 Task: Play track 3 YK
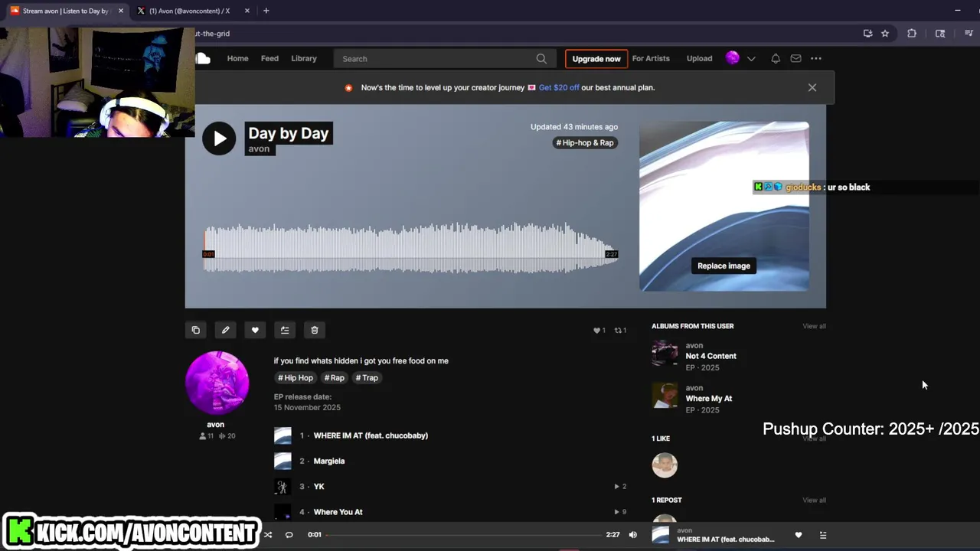pos(318,486)
